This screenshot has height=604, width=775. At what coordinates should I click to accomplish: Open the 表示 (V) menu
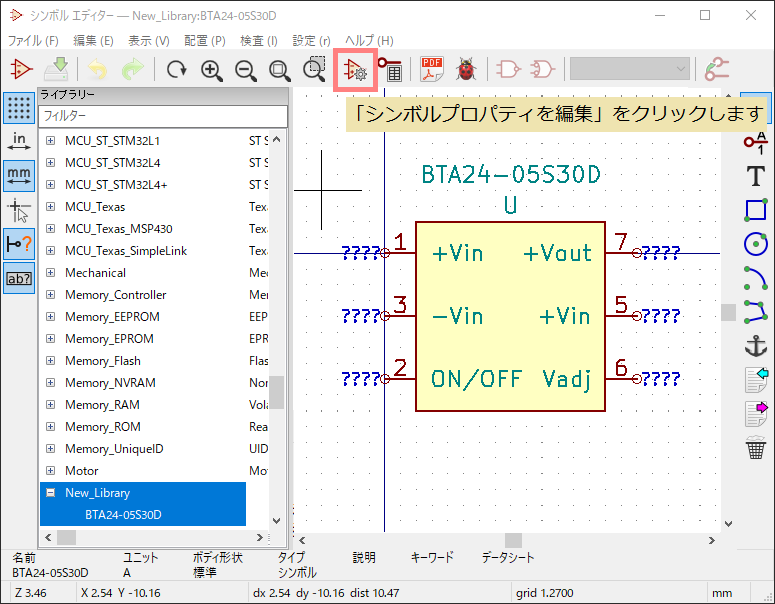pyautogui.click(x=149, y=41)
